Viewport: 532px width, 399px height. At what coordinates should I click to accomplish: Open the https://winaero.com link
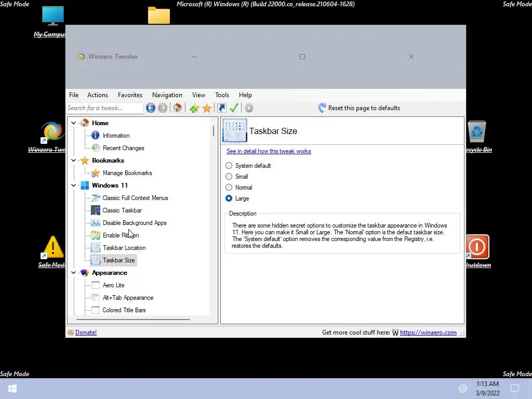[x=428, y=332]
